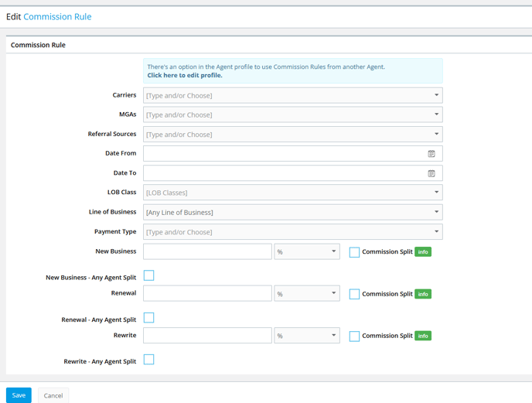Expand the MGAs dropdown
This screenshot has width=532, height=403.
pyautogui.click(x=293, y=114)
